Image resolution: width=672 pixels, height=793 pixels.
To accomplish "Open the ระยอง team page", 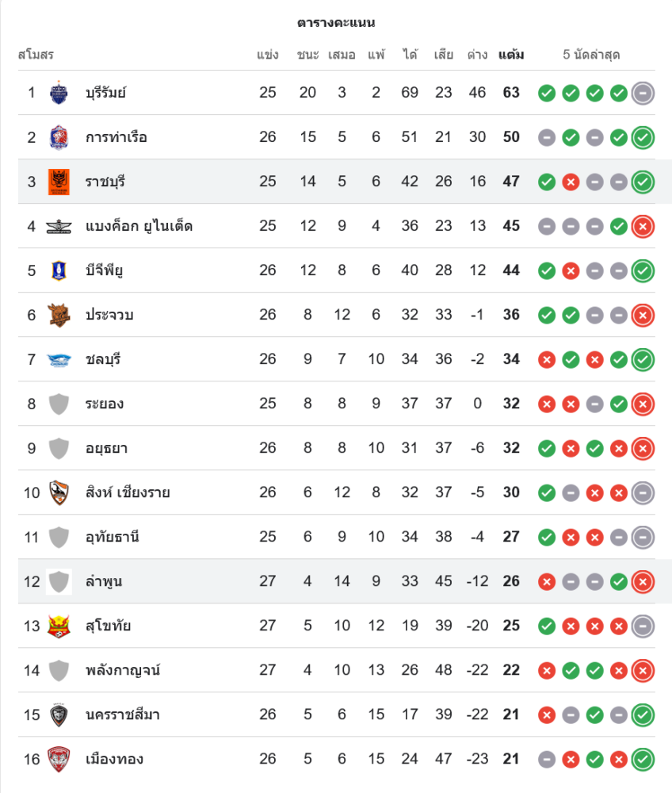I will tap(105, 404).
